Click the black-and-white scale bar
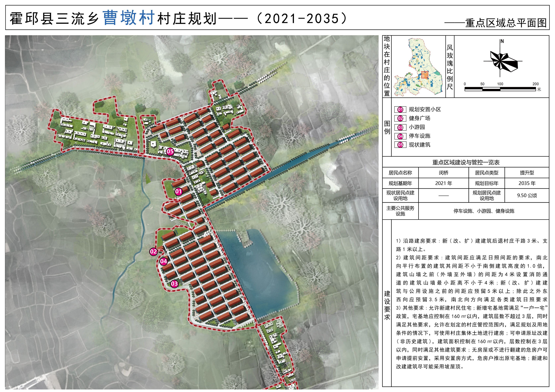 coord(500,89)
